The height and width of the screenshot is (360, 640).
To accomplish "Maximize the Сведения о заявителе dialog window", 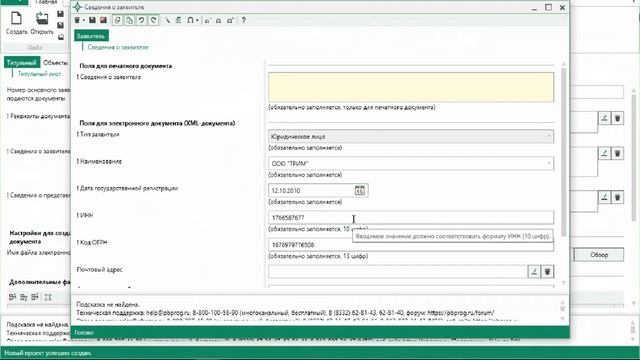I will pyautogui.click(x=549, y=7).
